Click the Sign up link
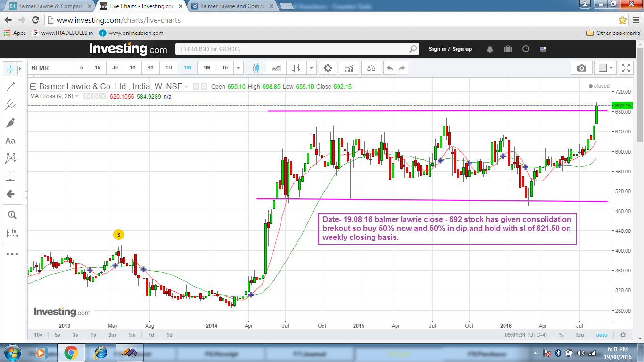644x362 pixels. pos(462,49)
